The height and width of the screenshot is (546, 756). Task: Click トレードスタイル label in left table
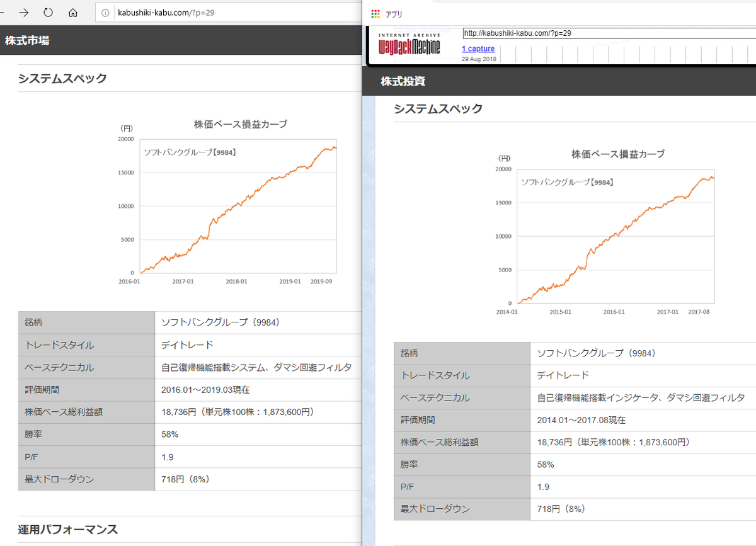pos(59,345)
